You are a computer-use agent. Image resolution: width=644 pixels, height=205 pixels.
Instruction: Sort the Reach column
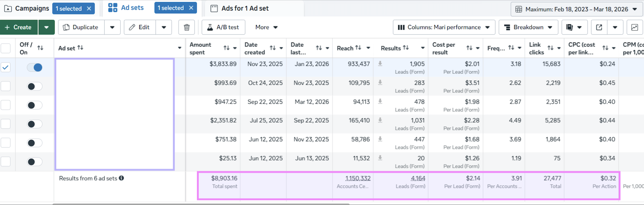[358, 48]
